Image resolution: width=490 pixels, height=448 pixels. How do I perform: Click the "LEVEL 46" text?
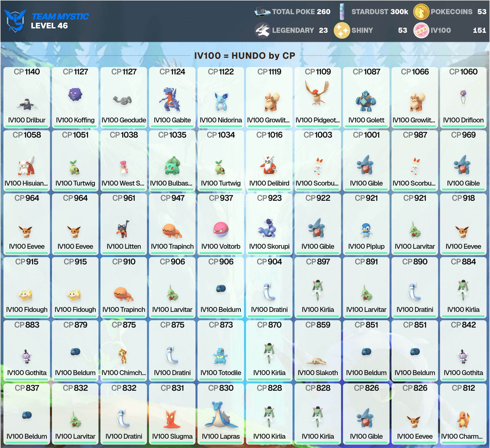coord(49,26)
